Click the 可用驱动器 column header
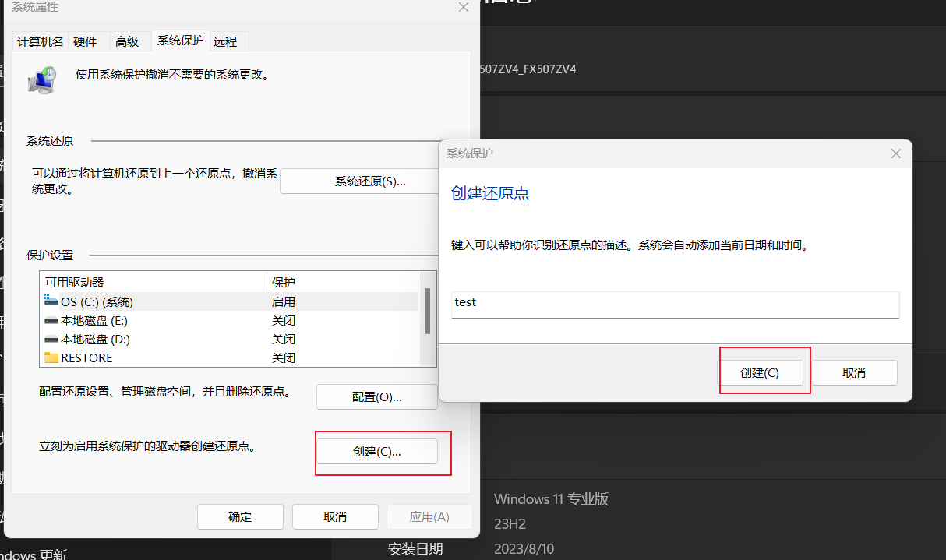Viewport: 946px width, 560px height. pyautogui.click(x=153, y=282)
